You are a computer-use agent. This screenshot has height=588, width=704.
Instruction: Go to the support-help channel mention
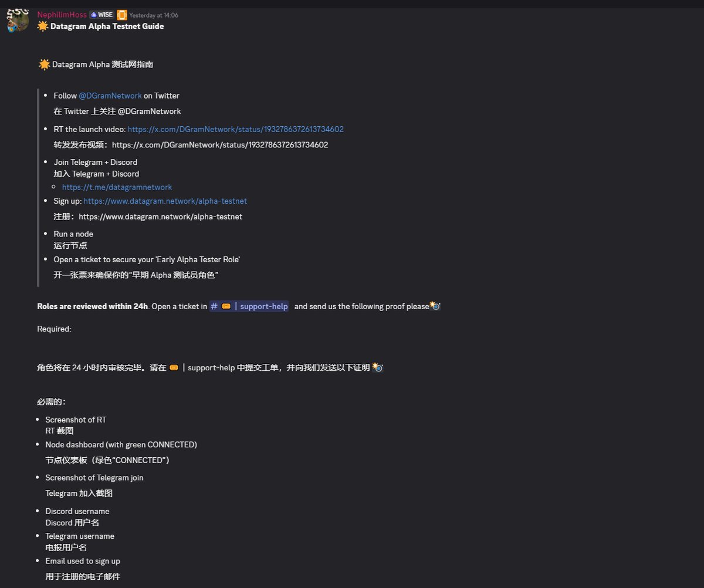click(249, 306)
